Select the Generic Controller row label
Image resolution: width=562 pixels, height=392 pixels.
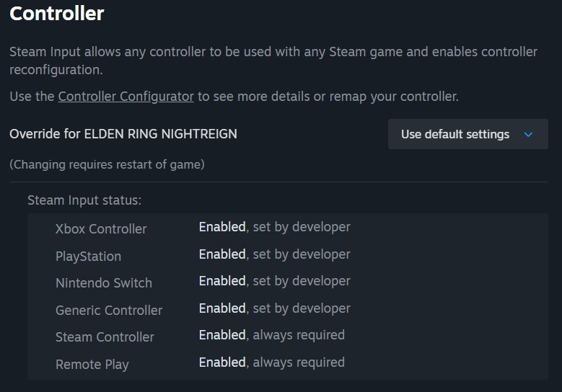109,311
